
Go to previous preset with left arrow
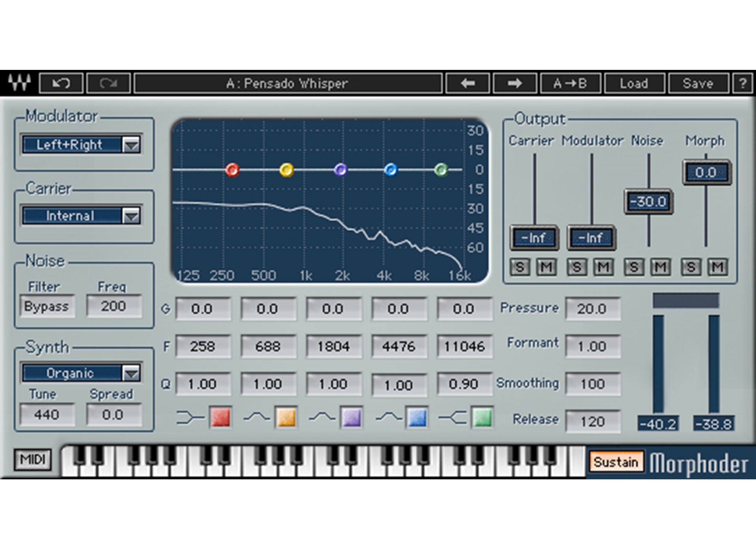tap(468, 83)
